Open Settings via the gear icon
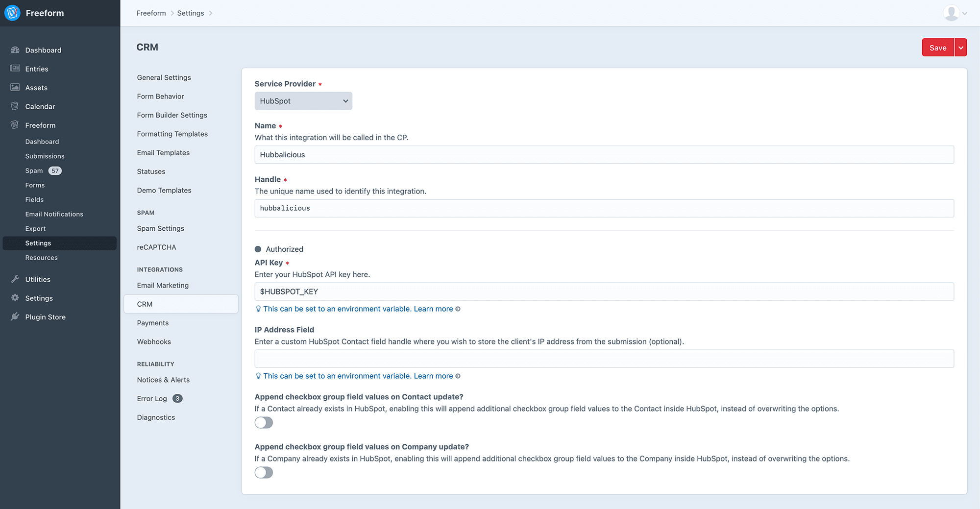The height and width of the screenshot is (509, 980). pos(15,298)
